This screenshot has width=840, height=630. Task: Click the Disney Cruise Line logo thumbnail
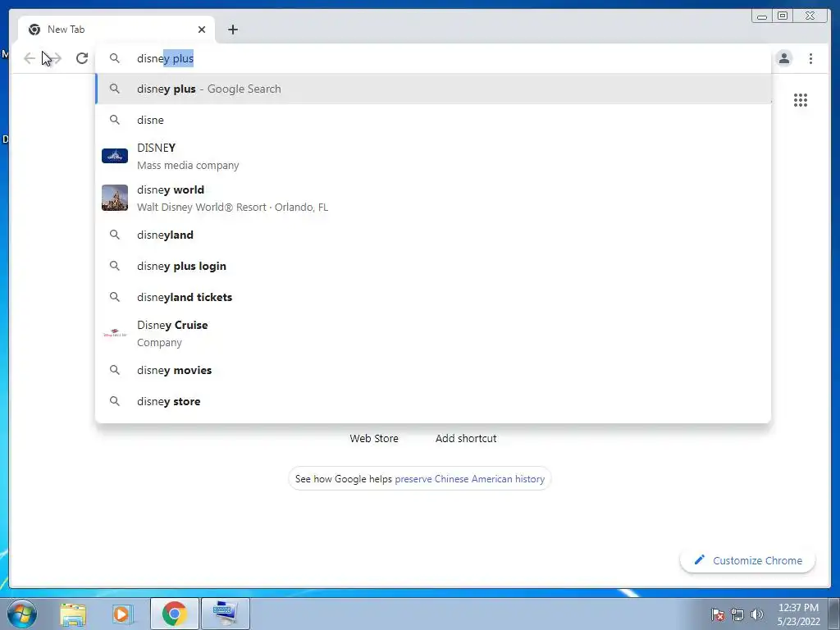115,333
